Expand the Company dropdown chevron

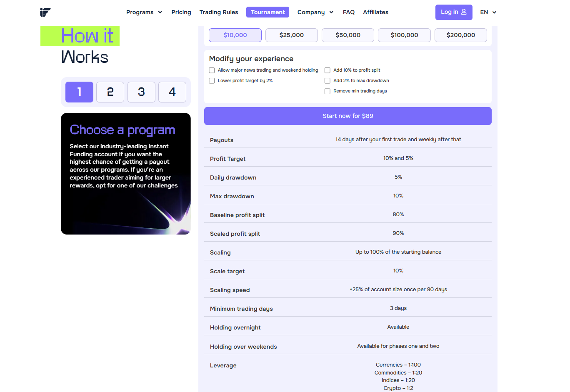(331, 12)
